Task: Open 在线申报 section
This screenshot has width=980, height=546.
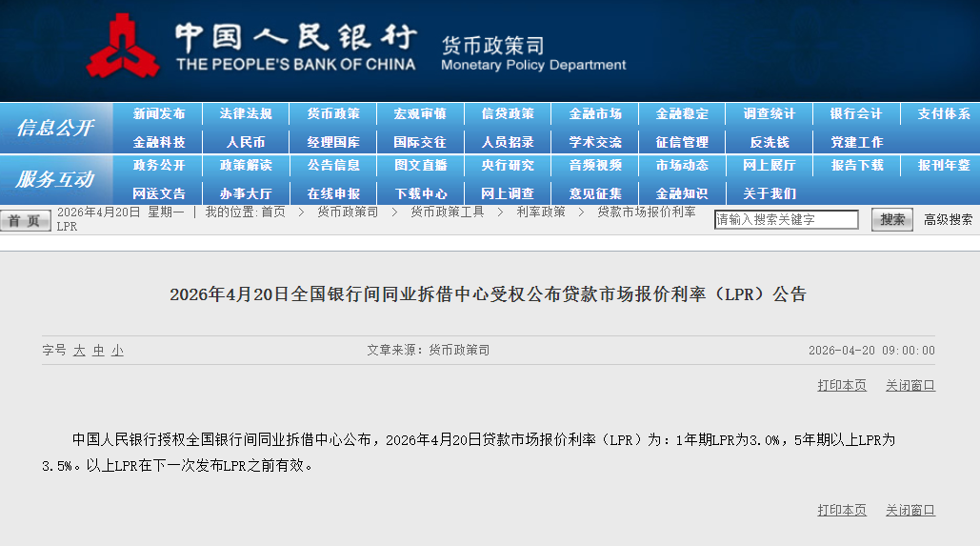Action: (x=333, y=193)
